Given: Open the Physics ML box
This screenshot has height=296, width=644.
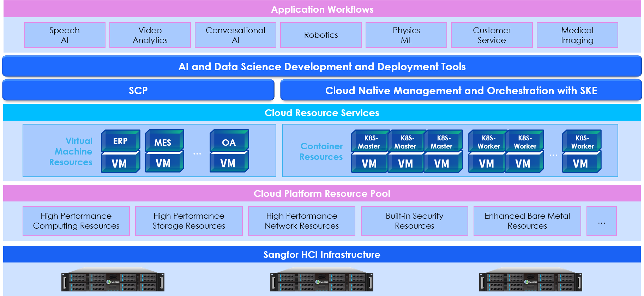Looking at the screenshot, I should click(406, 35).
